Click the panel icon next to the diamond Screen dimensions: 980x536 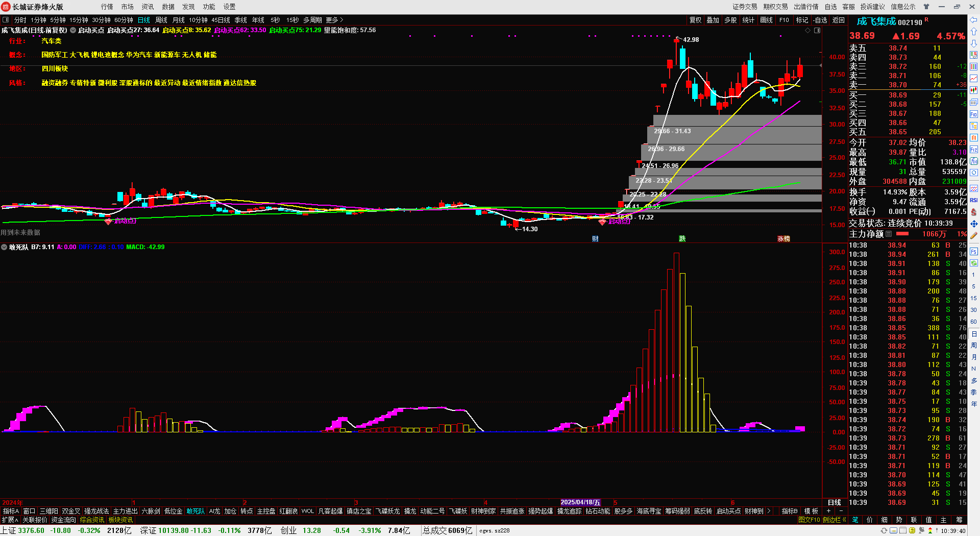817,31
